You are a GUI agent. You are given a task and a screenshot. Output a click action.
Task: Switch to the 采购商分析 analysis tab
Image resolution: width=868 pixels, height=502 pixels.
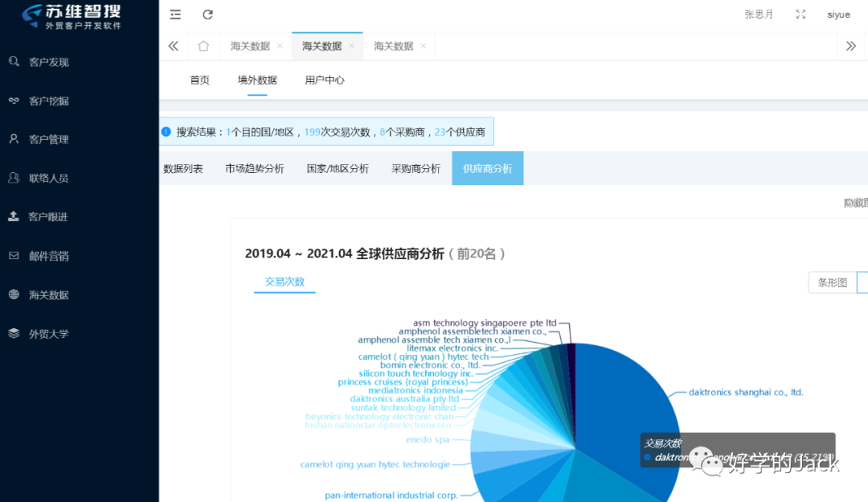[416, 168]
